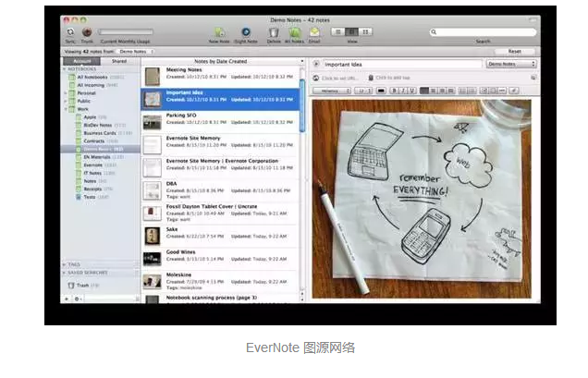Viewport: 588px width, 378px height.
Task: Open the font family dropdown in editor
Action: tap(332, 91)
